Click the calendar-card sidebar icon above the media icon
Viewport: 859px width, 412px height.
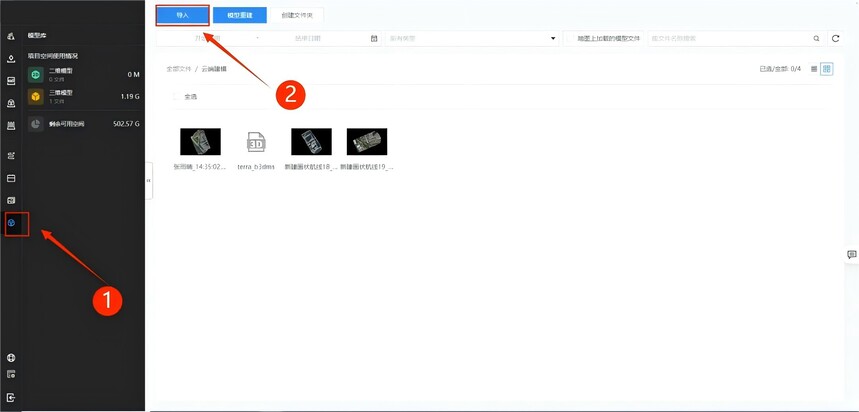coord(11,179)
